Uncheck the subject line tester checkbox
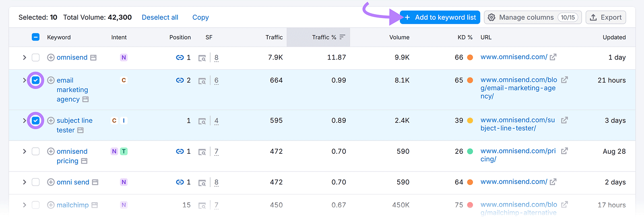The height and width of the screenshot is (221, 644). click(x=36, y=120)
